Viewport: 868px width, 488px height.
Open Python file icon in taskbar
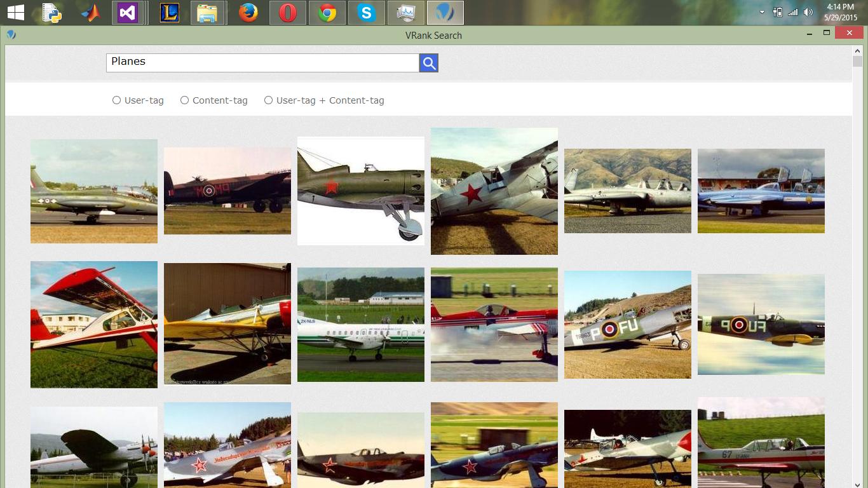click(x=51, y=13)
